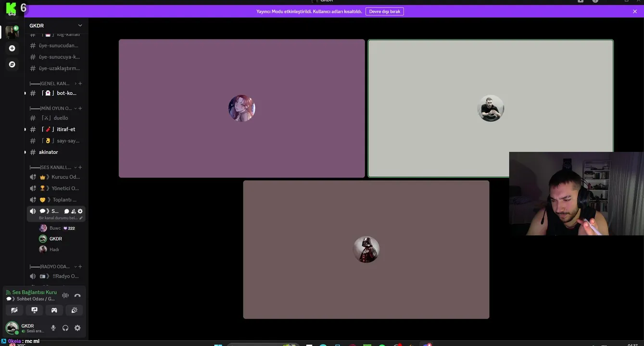This screenshot has height=346, width=644.
Task: Open the itiraf-et text channel
Action: pos(56,129)
